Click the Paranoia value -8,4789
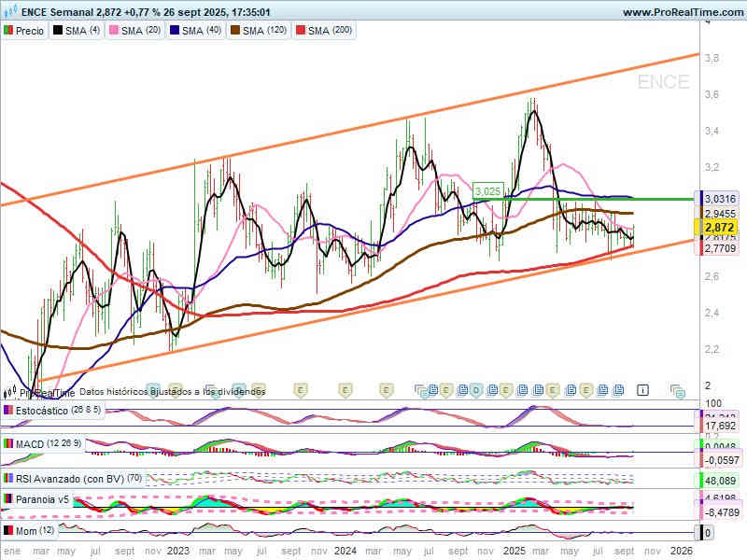 pos(720,512)
